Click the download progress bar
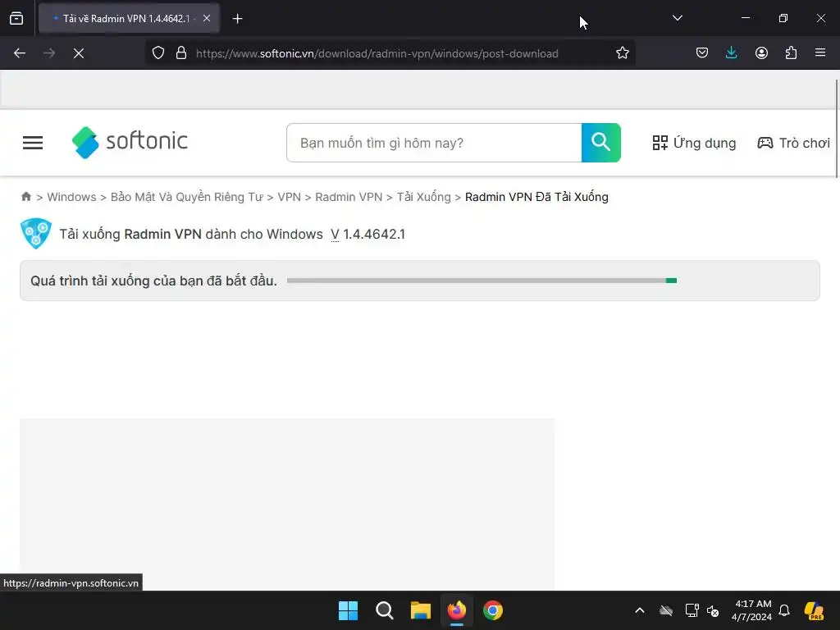840x630 pixels. coord(482,281)
